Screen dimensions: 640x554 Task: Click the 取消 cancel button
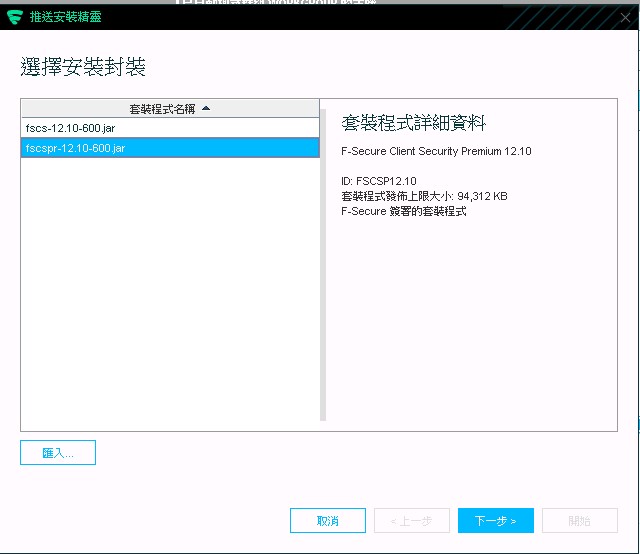[x=328, y=521]
